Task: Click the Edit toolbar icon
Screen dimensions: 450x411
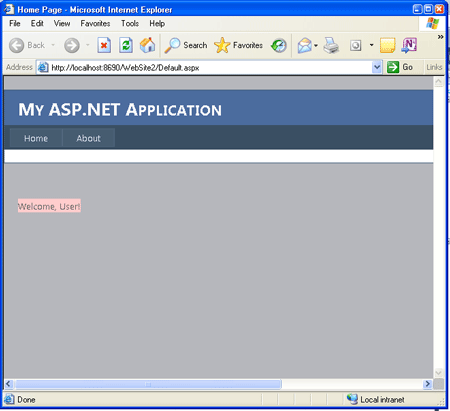Action: [x=356, y=45]
